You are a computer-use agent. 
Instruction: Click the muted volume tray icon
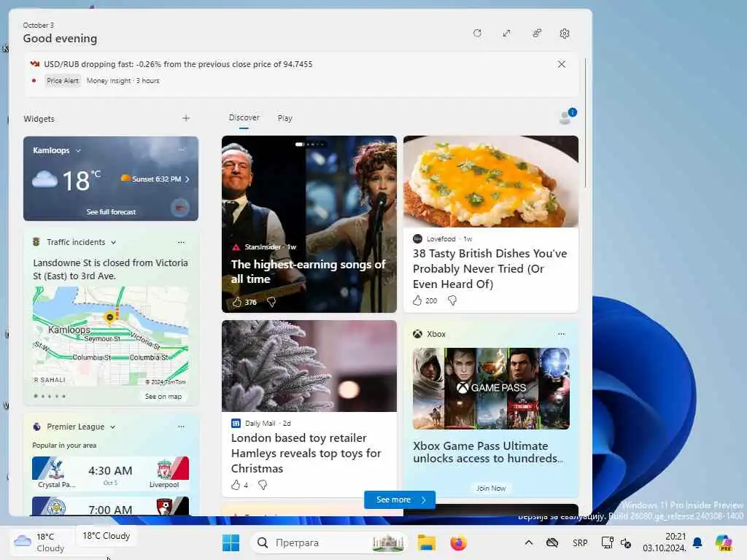pos(626,542)
